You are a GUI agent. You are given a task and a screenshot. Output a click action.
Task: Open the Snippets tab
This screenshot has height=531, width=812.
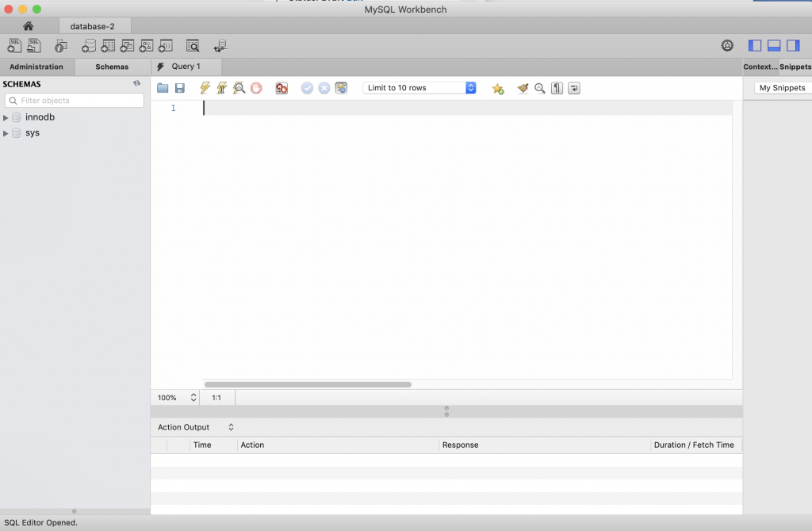pyautogui.click(x=795, y=67)
